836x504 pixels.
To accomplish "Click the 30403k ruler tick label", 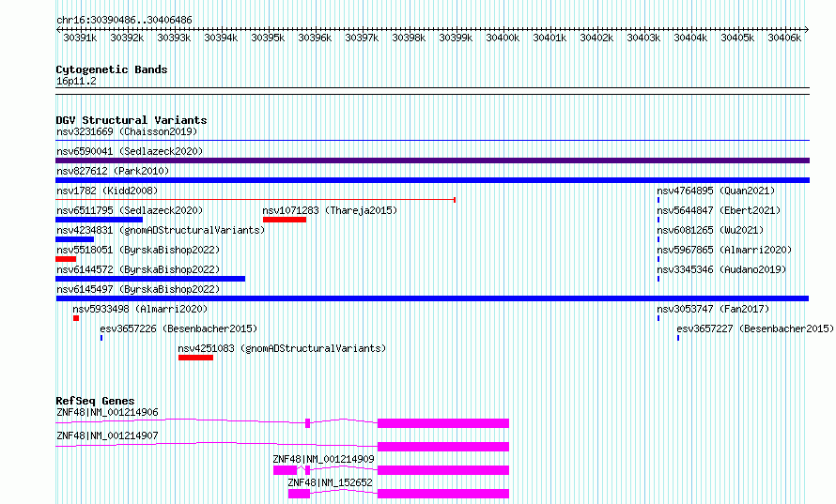I will click(x=643, y=38).
